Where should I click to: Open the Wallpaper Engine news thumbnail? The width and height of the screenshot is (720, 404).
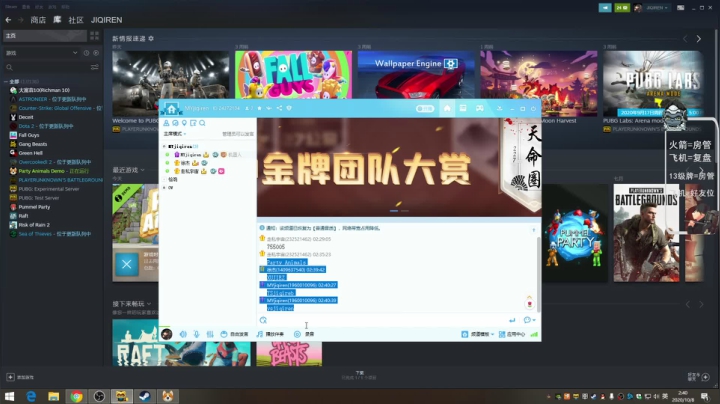[x=416, y=74]
